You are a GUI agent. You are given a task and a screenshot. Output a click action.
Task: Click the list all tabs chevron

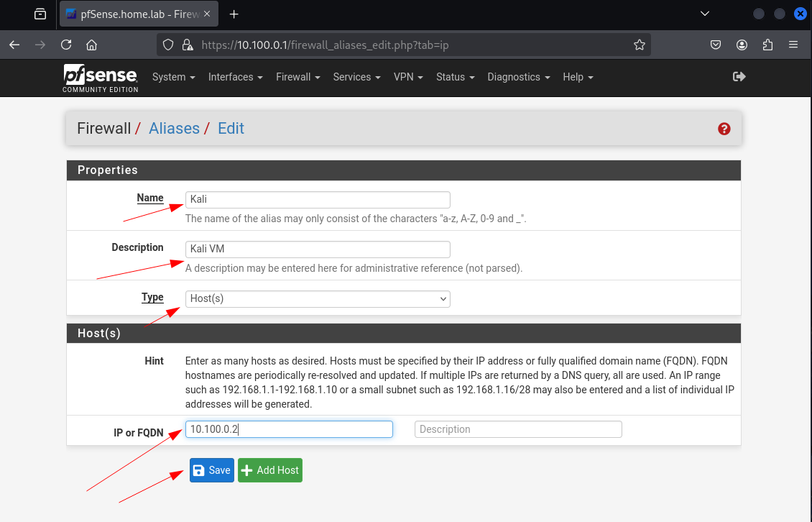click(x=705, y=14)
